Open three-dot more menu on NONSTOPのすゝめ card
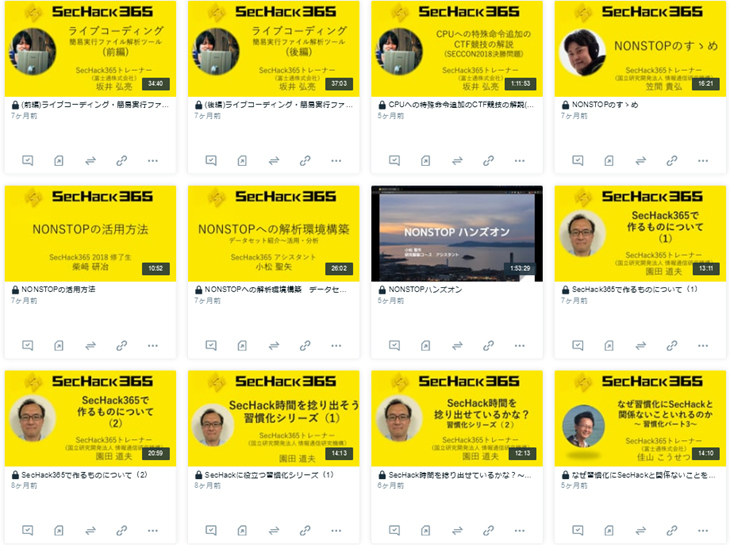The height and width of the screenshot is (545, 730). click(x=703, y=161)
